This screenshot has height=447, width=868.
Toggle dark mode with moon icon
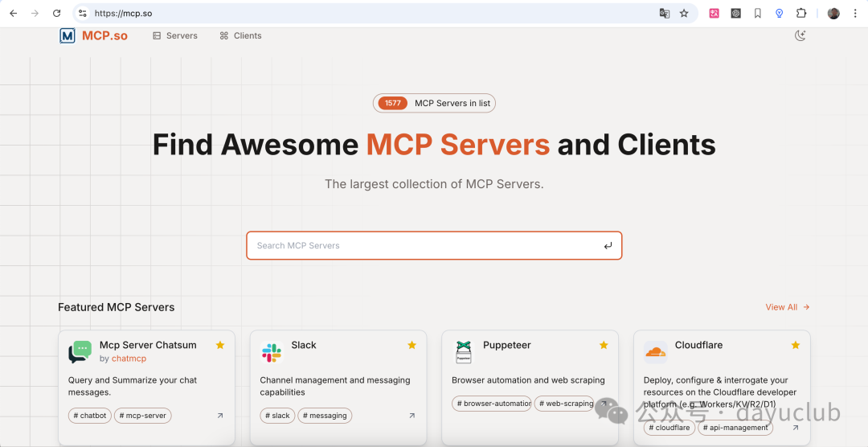800,35
